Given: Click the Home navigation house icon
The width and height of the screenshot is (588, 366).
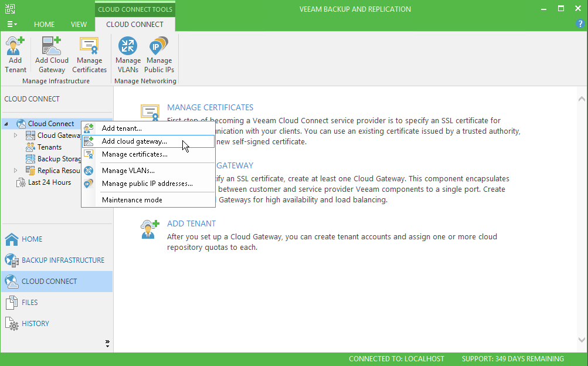Looking at the screenshot, I should [x=12, y=239].
